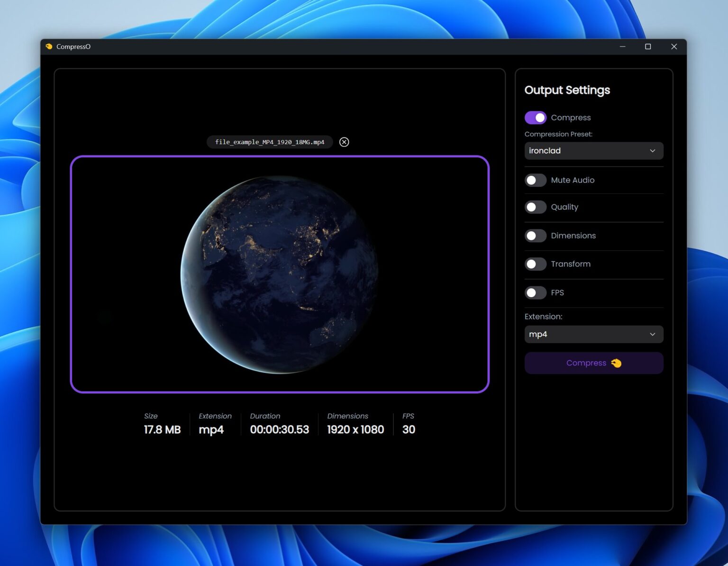Expand the mp4 Extension dropdown
728x566 pixels.
click(x=593, y=334)
